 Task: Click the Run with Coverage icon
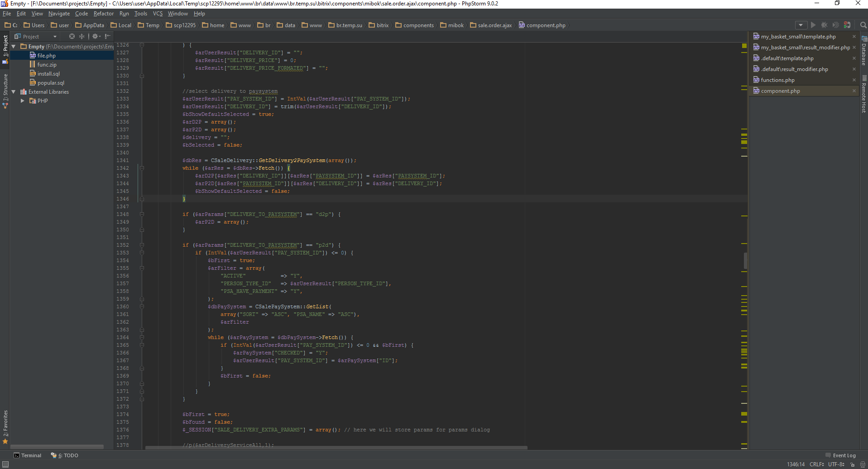pos(835,25)
